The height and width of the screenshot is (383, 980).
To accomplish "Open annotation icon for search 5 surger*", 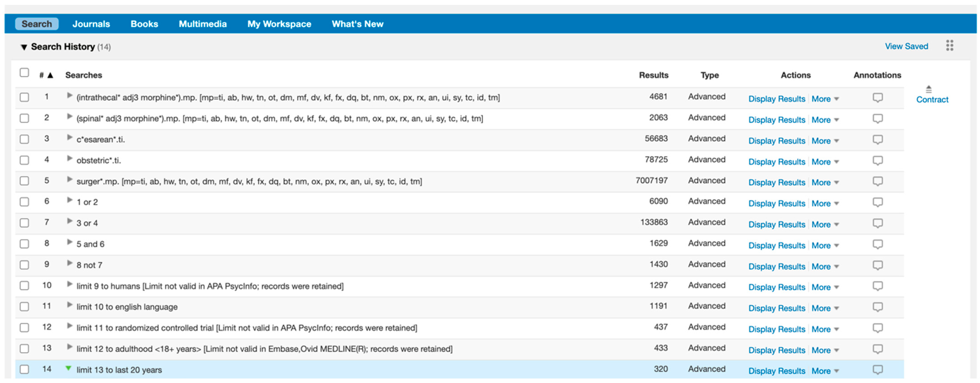I will [x=877, y=181].
